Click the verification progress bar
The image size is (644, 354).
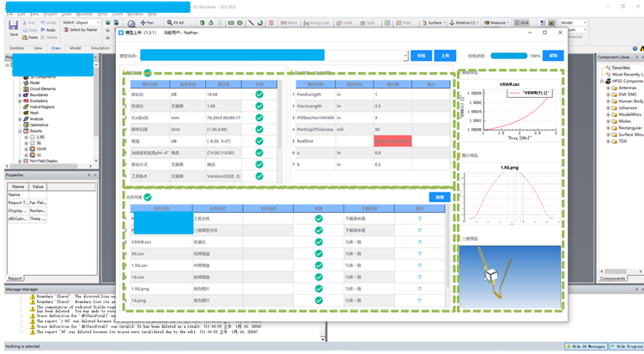(510, 56)
